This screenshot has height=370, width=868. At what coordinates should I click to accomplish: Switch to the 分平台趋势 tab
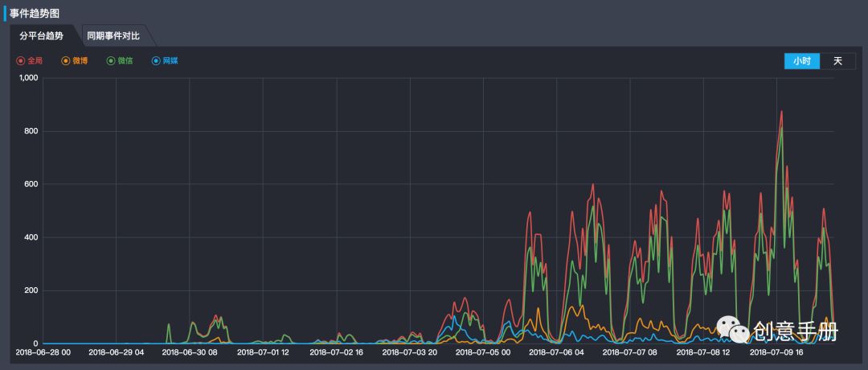[42, 36]
